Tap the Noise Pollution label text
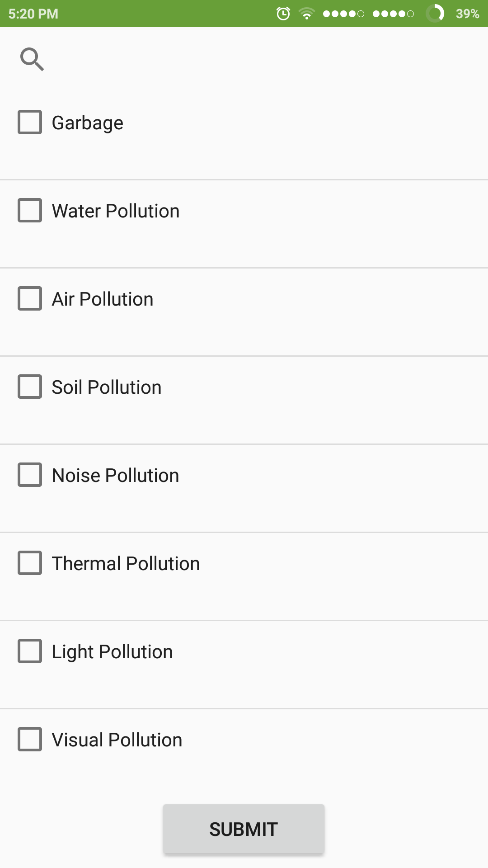Screen dimensions: 488x868 tap(116, 476)
